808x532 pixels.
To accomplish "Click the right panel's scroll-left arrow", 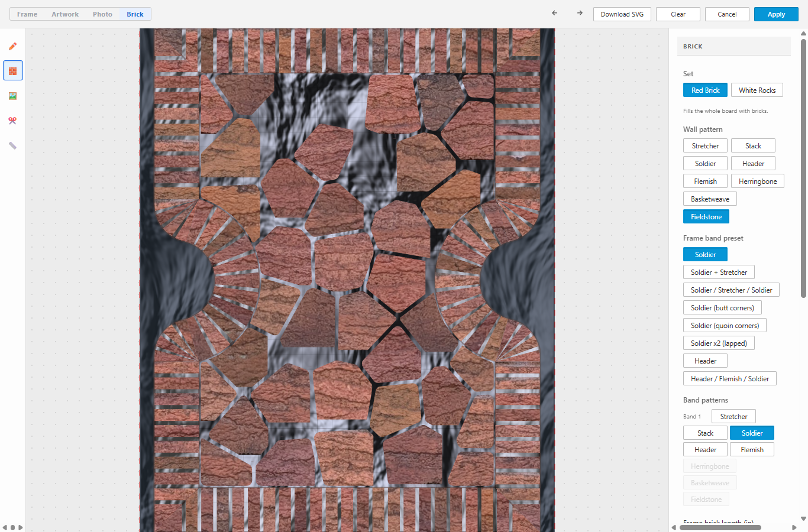I will 673,527.
